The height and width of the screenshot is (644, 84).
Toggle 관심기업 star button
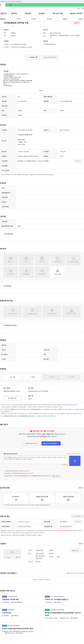[8, 557]
